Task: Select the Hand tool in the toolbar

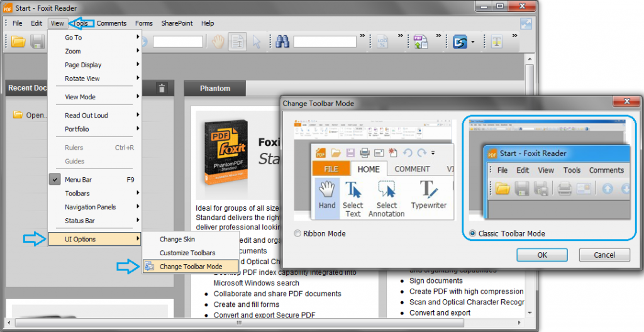Action: pos(218,41)
